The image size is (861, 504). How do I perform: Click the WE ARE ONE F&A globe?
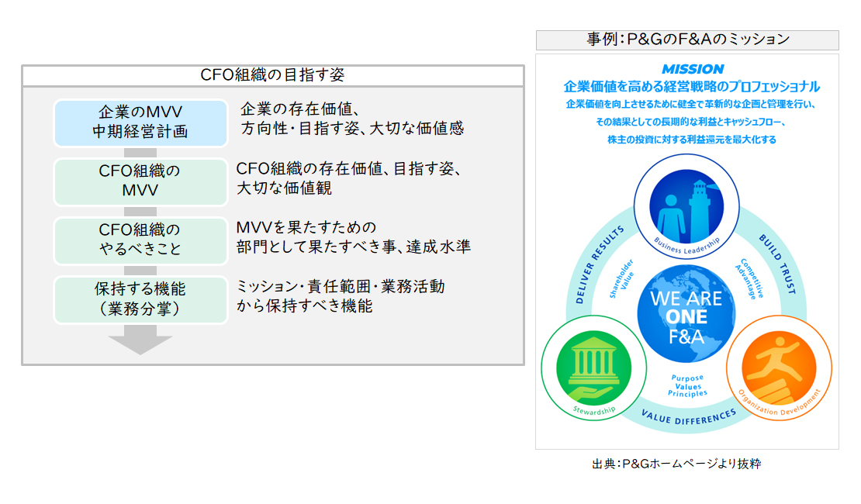pos(686,314)
